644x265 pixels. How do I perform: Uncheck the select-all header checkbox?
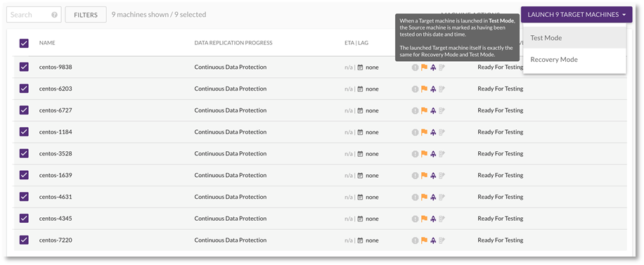24,43
